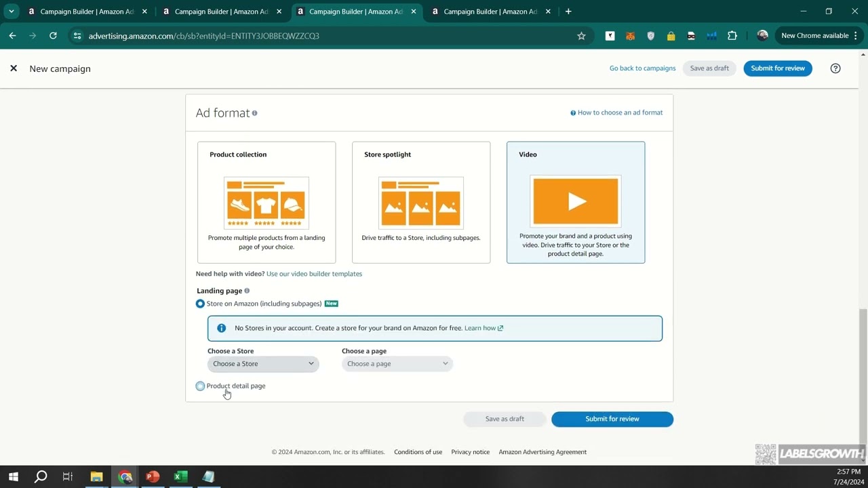Screen dimensions: 868x488
Task: Open the tab search dropdown arrow
Action: click(x=12, y=12)
